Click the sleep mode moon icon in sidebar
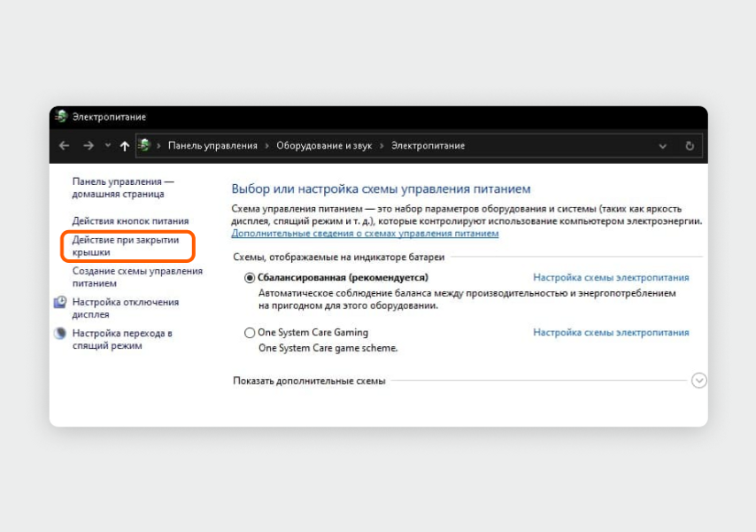This screenshot has height=532, width=756. 60,334
